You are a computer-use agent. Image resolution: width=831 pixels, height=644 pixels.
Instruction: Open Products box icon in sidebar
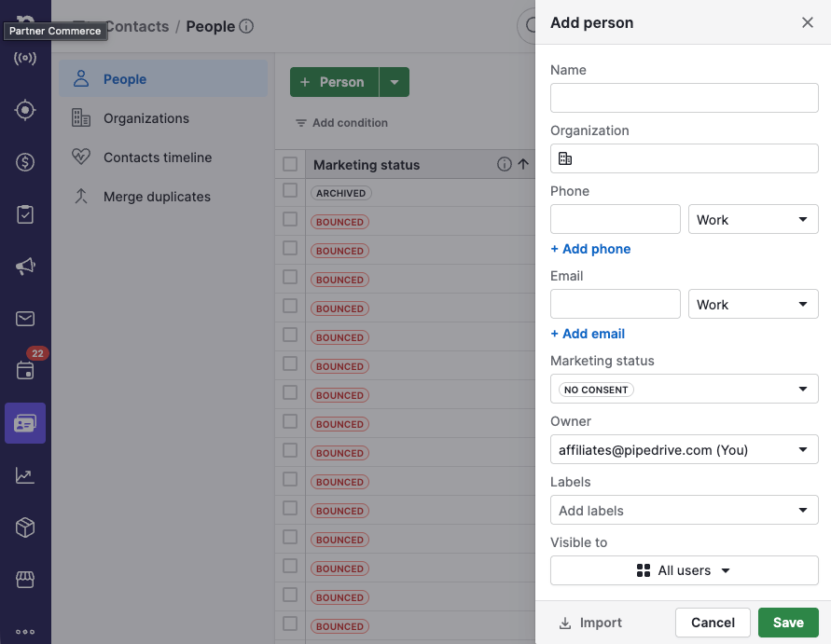click(25, 528)
